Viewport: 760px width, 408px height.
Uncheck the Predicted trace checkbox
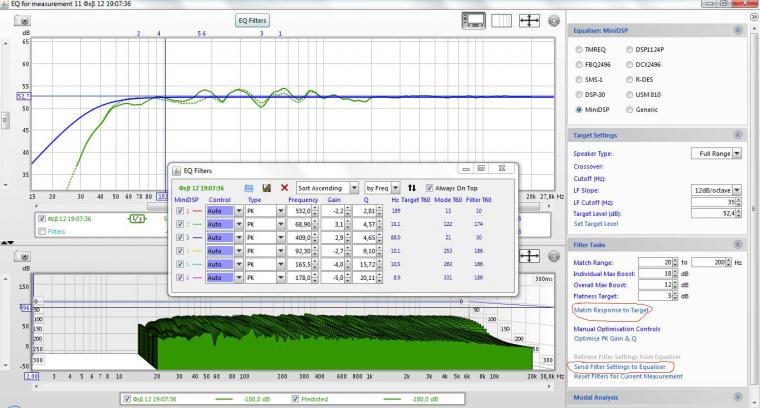coord(296,399)
